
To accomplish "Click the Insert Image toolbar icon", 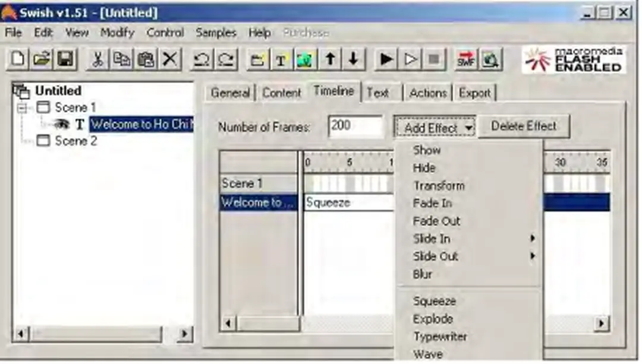I will pyautogui.click(x=304, y=59).
